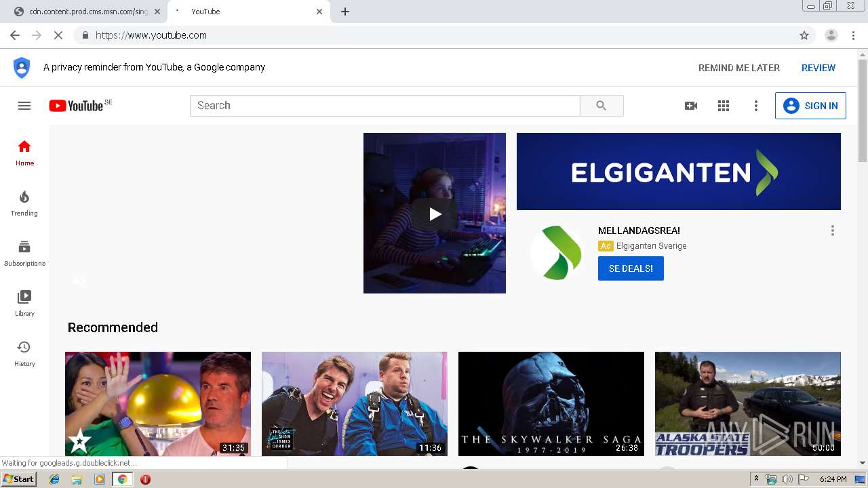Viewport: 868px width, 488px height.
Task: Bookmark this page with the star icon
Action: (x=804, y=35)
